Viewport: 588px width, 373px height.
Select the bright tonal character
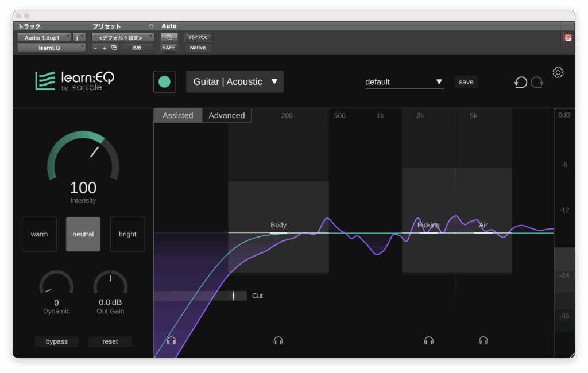127,234
